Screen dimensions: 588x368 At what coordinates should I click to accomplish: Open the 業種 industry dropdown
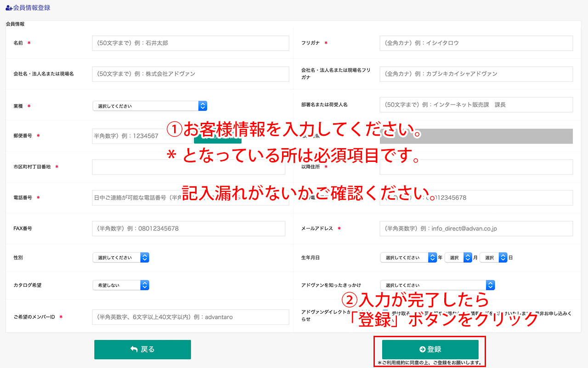[x=150, y=106]
